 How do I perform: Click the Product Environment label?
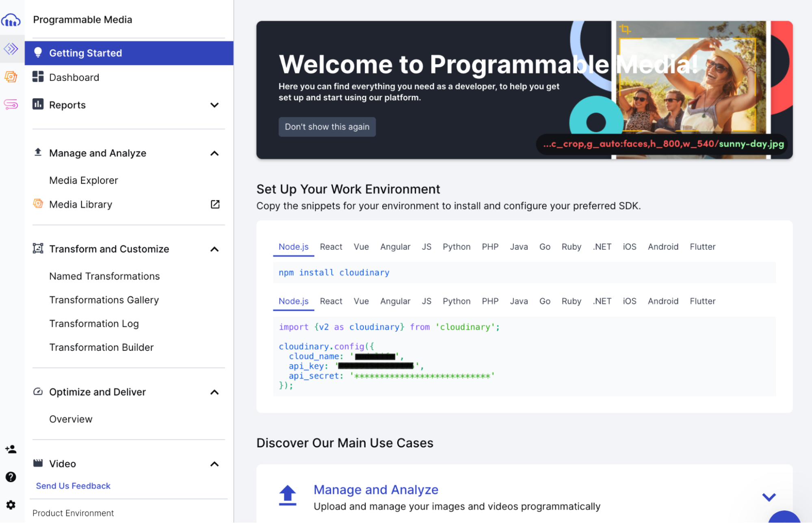[73, 513]
